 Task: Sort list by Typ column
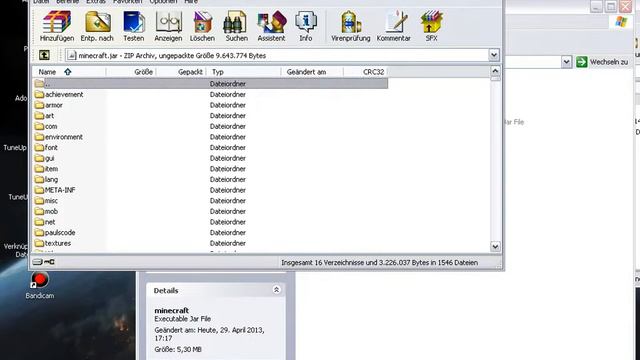244,72
